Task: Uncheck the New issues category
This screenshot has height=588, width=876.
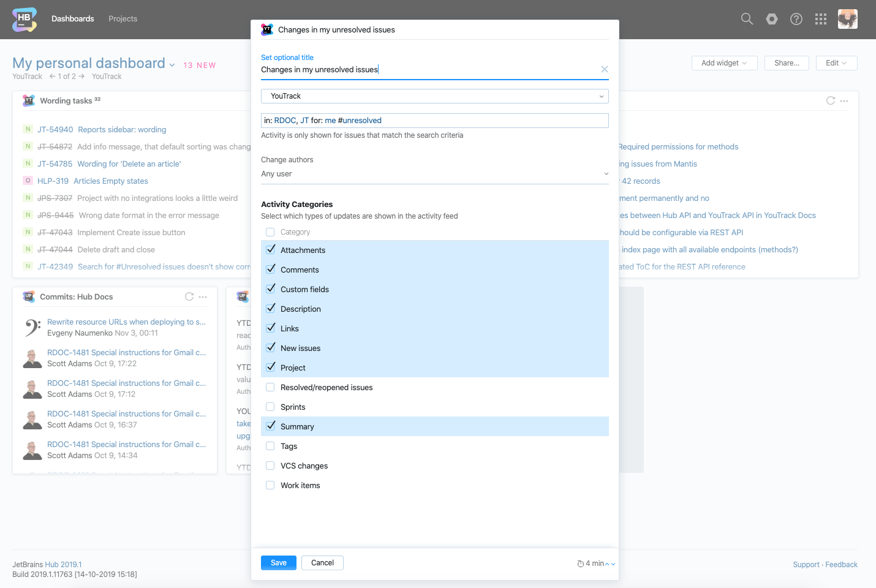Action: pyautogui.click(x=271, y=348)
